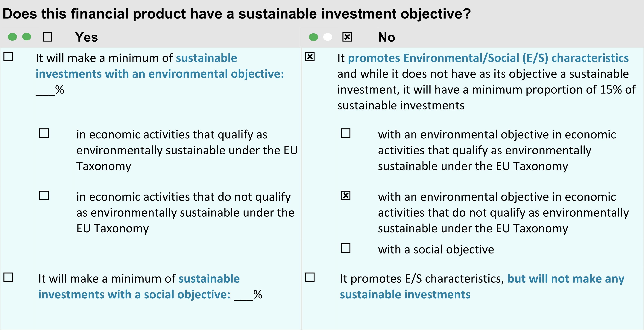Check left column non-qualifying EU Taxonomy box
The height and width of the screenshot is (330, 644).
coord(44,195)
